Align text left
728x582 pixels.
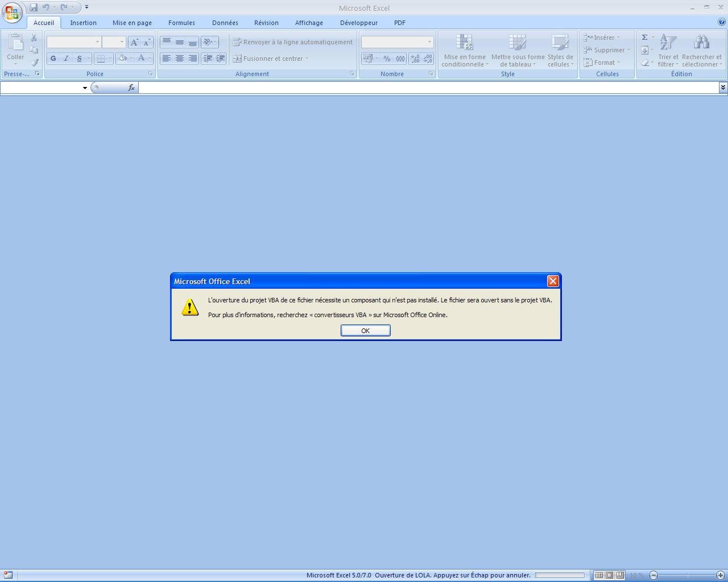166,58
